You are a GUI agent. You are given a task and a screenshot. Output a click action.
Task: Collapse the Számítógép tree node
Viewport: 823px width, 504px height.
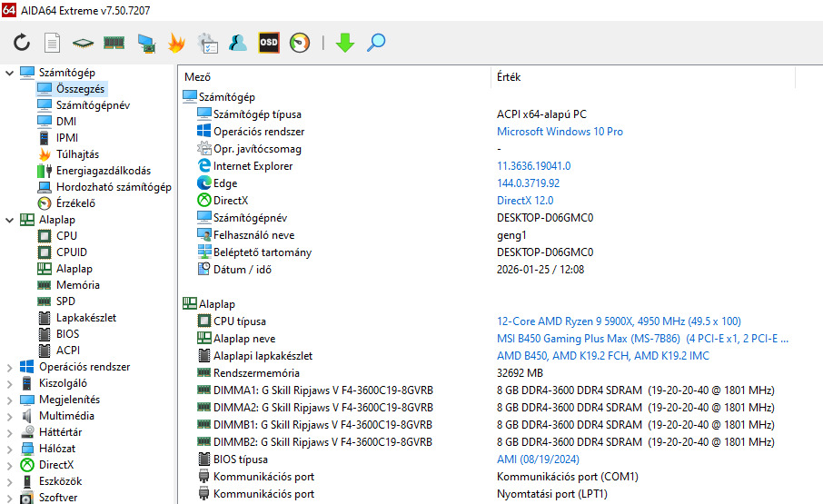[9, 73]
